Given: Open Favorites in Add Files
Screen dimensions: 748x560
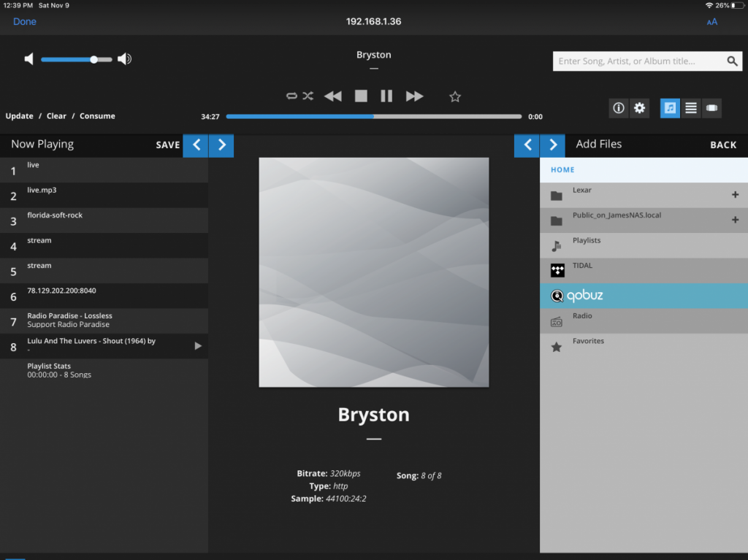Looking at the screenshot, I should [x=644, y=346].
